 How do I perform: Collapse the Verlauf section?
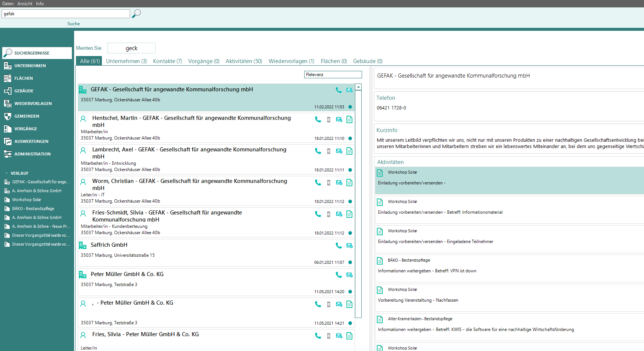[x=7, y=173]
